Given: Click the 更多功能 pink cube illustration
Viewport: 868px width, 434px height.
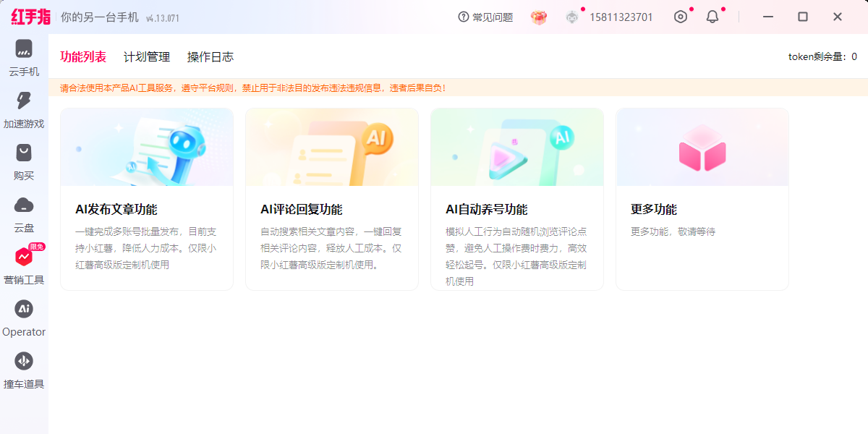Looking at the screenshot, I should pyautogui.click(x=702, y=147).
